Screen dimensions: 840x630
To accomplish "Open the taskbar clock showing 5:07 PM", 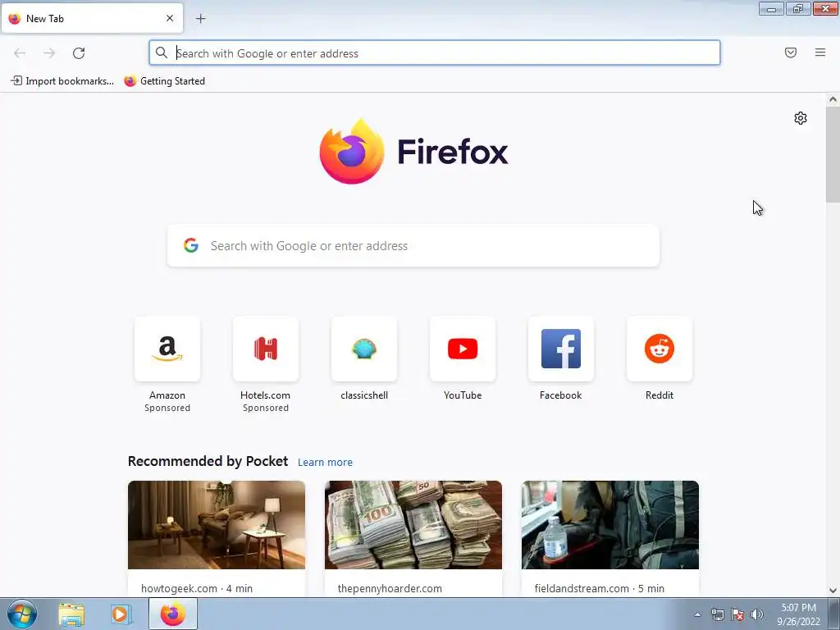I will pyautogui.click(x=798, y=614).
